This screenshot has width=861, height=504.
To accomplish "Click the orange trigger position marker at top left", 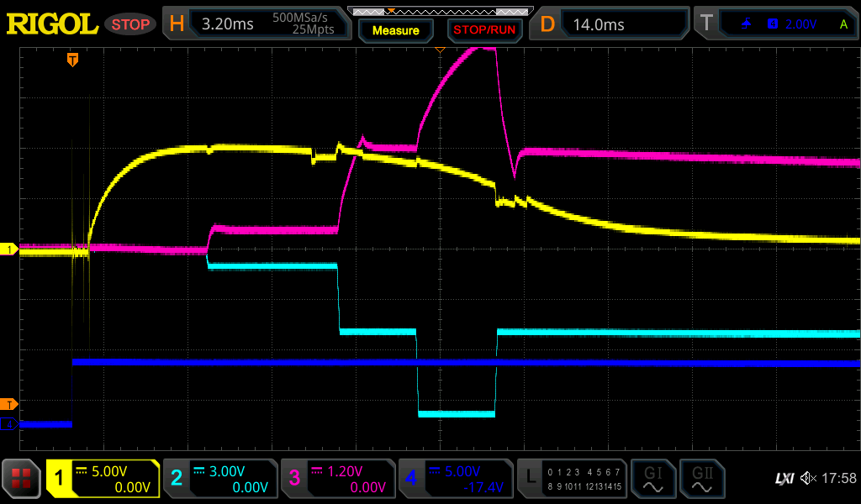I will click(x=73, y=59).
